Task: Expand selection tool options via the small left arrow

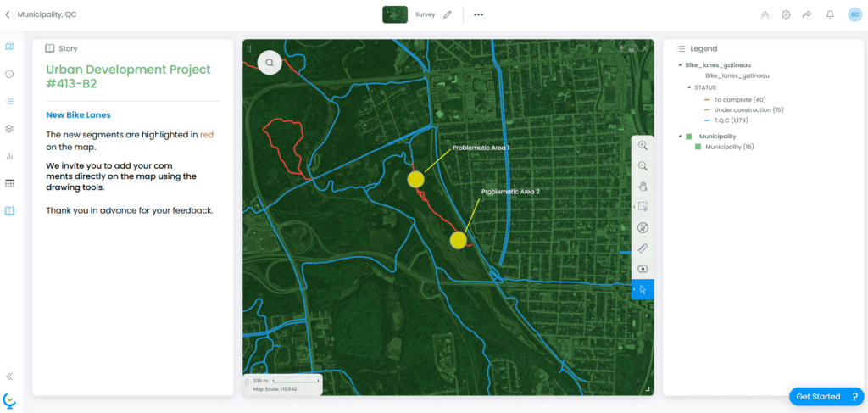Action: pyautogui.click(x=635, y=207)
